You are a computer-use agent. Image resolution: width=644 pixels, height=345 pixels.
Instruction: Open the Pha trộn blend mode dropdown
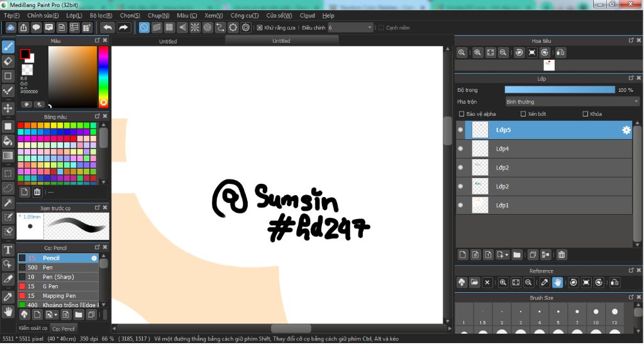(572, 101)
